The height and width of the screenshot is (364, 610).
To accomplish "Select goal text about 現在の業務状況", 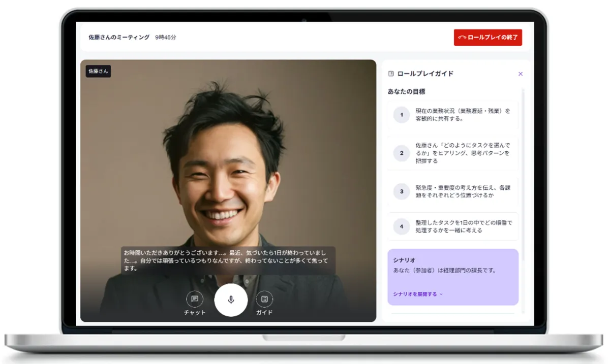I will tap(463, 115).
